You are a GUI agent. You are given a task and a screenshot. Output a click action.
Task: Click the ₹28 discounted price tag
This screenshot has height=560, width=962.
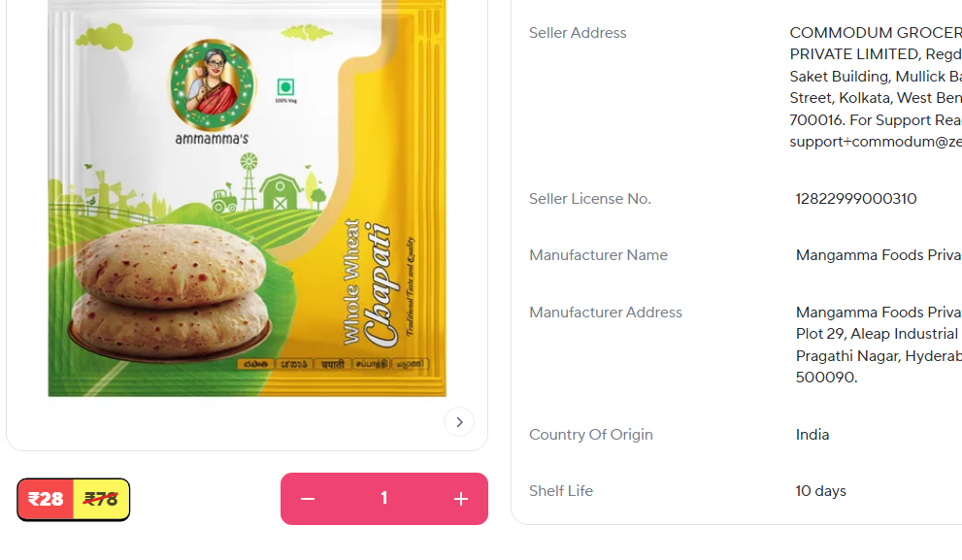pyautogui.click(x=46, y=499)
